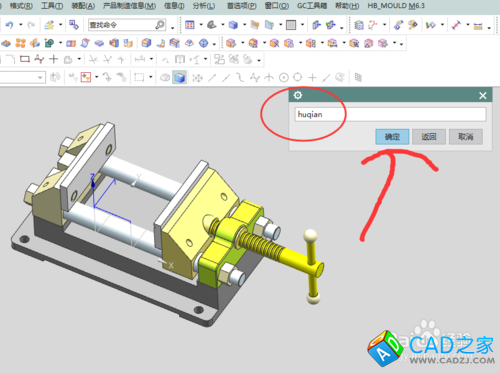Open the GC工具箱 menu
Viewport: 500px width, 373px height.
(x=312, y=6)
